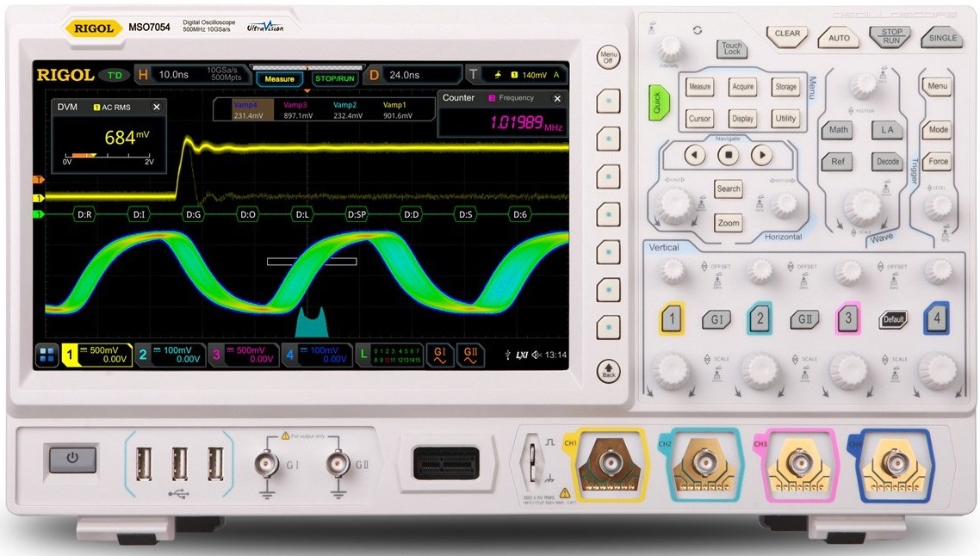This screenshot has height=556, width=980.
Task: Push the trigger Mode key
Action: tap(938, 130)
